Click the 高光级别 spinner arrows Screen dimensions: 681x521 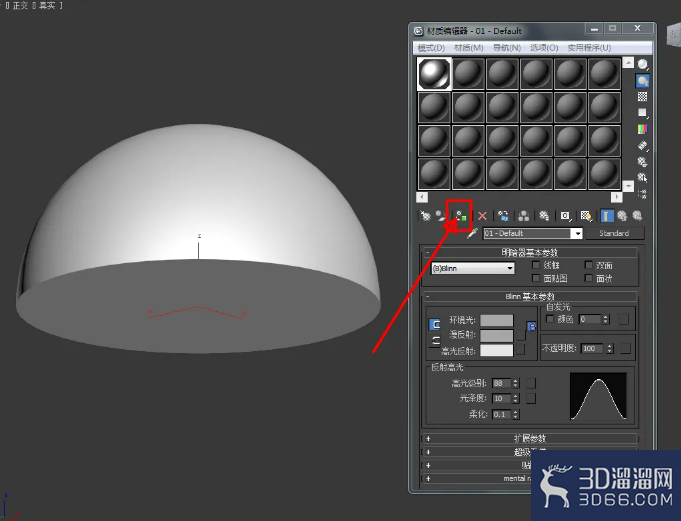point(516,383)
